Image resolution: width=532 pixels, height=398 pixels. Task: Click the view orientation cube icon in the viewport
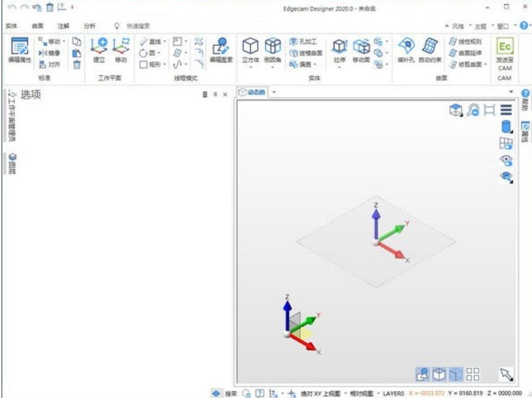pos(456,110)
